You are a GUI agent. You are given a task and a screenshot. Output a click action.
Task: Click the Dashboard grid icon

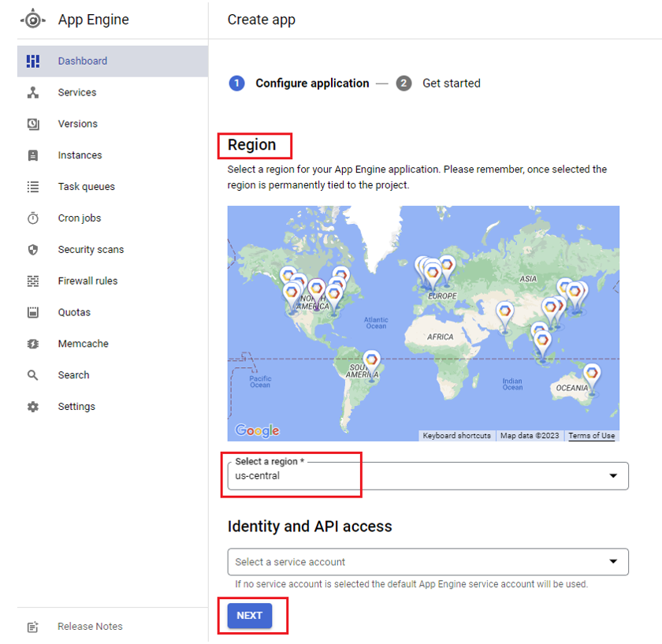coord(33,61)
